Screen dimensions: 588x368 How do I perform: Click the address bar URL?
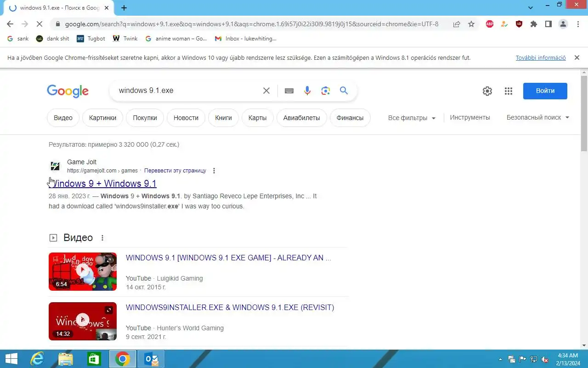252,24
